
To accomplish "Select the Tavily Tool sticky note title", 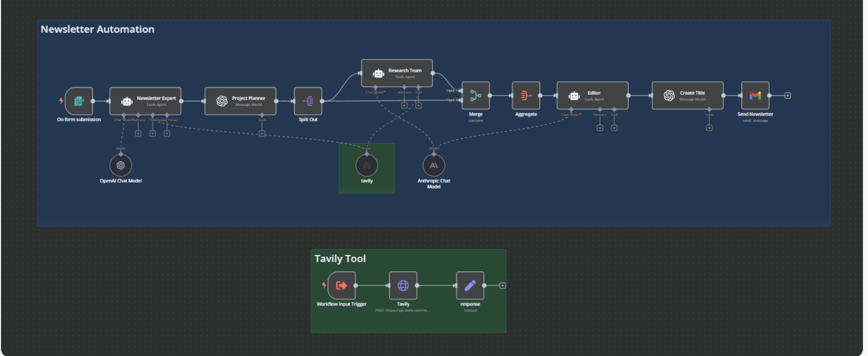I will pyautogui.click(x=340, y=259).
